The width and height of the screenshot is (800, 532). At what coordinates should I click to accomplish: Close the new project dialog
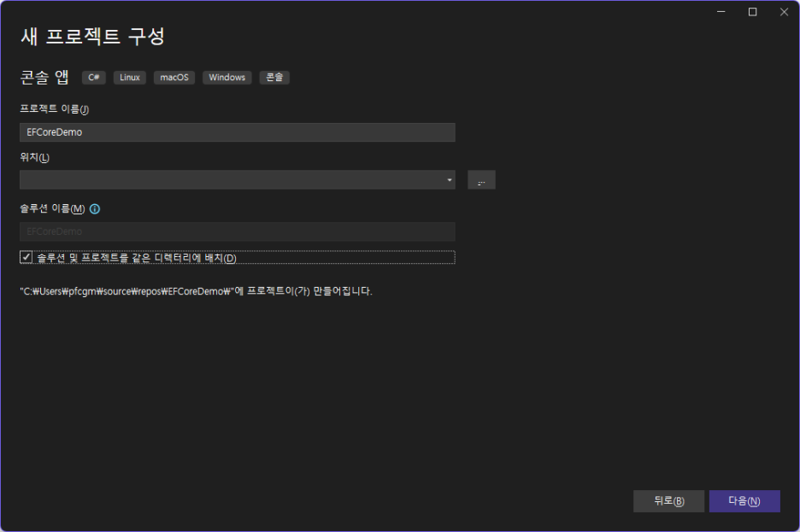784,12
